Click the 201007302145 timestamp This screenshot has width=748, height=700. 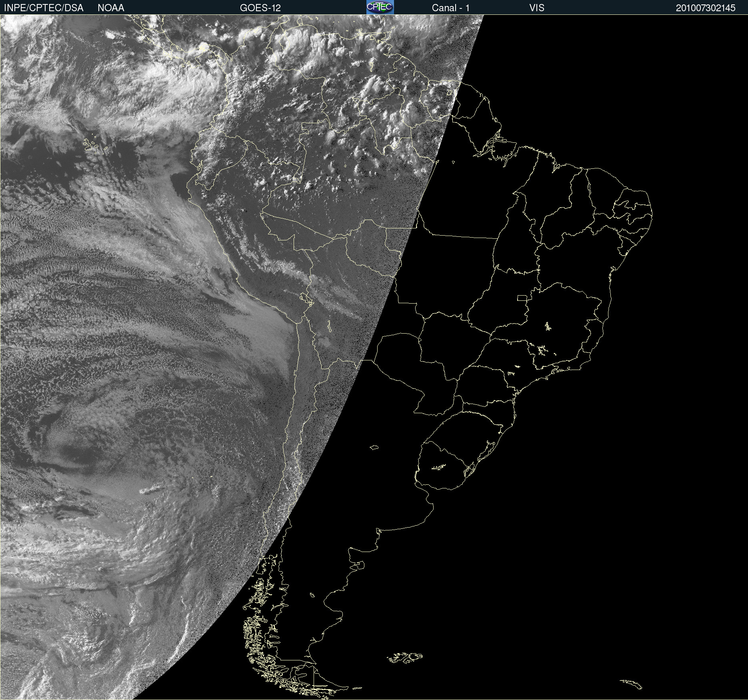[706, 8]
